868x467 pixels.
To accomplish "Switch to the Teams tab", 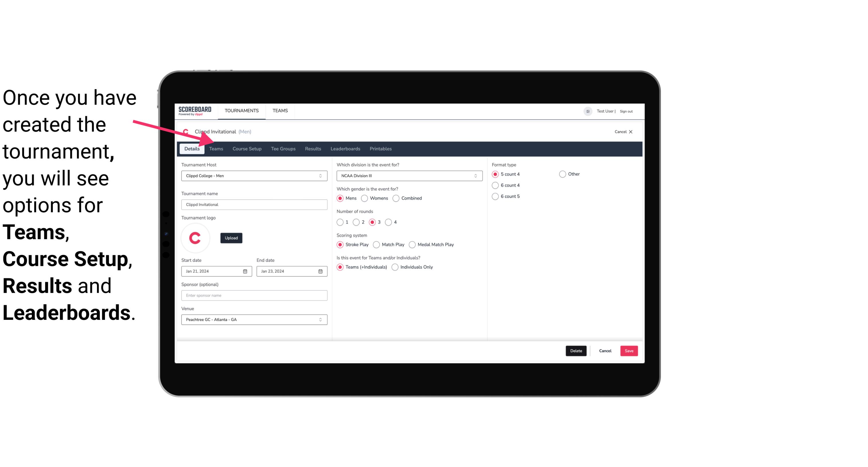I will click(x=215, y=148).
